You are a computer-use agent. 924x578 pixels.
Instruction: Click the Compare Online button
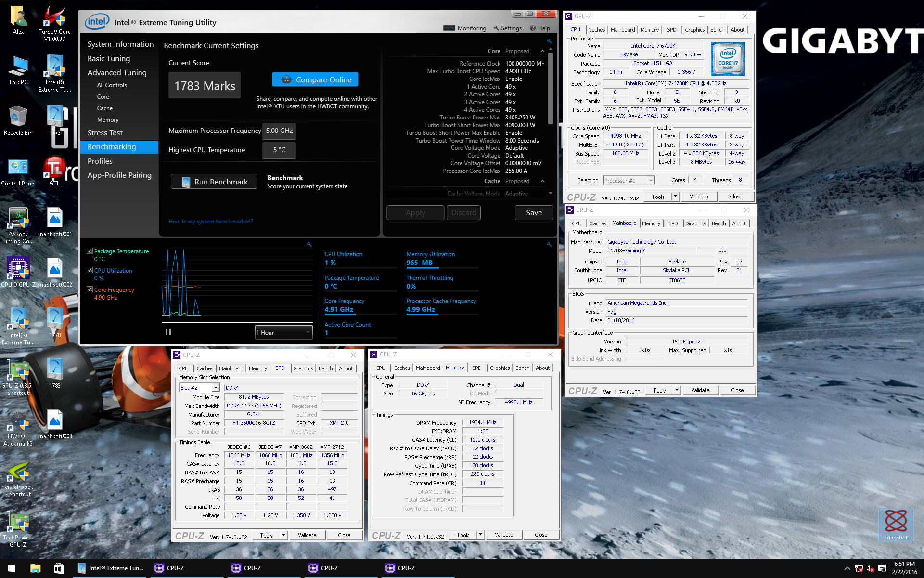click(315, 79)
